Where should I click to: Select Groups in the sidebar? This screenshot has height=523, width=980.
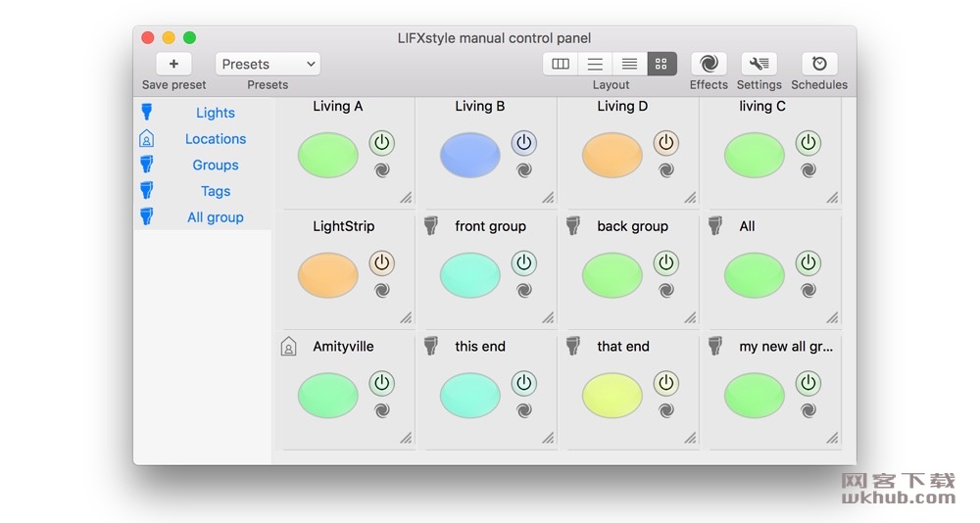click(x=215, y=165)
